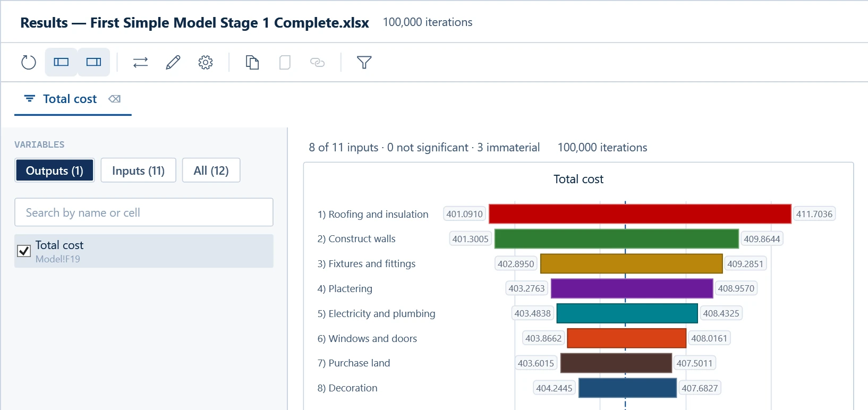Select the brown Purchase land bar
Image resolution: width=868 pixels, height=410 pixels.
pyautogui.click(x=616, y=363)
